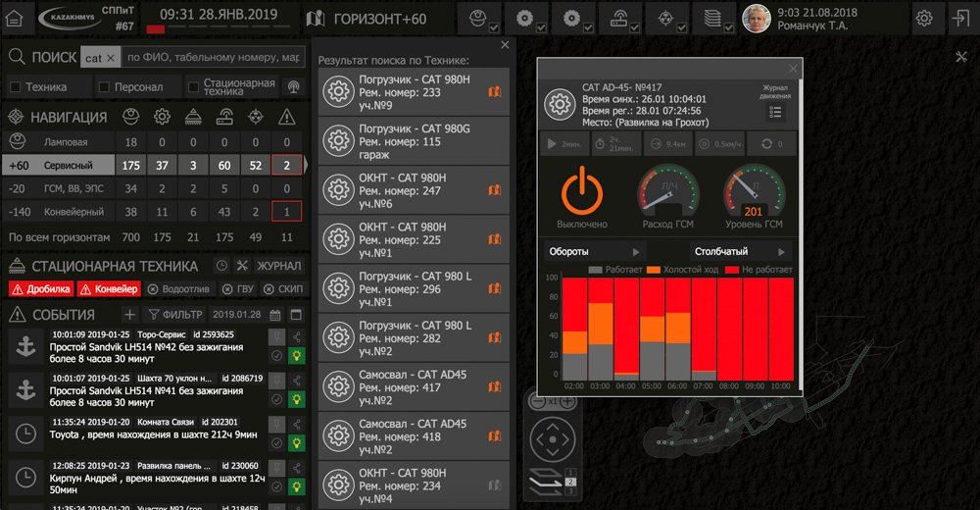Select the СКИП tab

click(283, 289)
